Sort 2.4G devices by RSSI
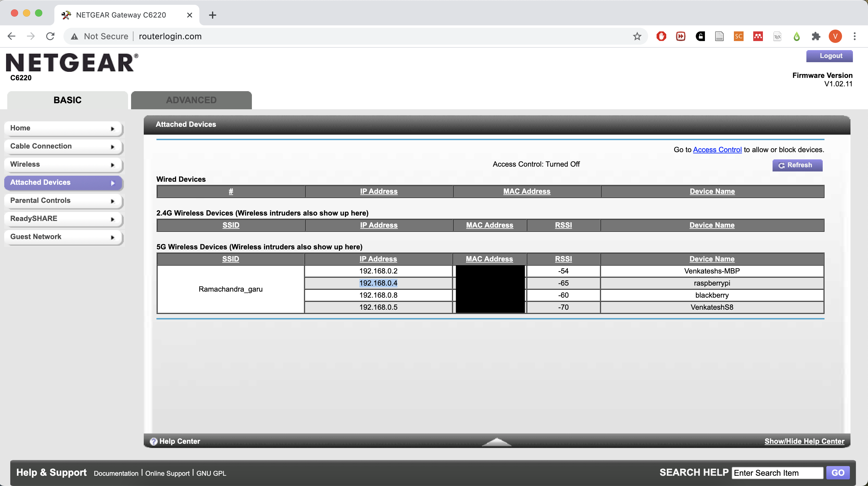The height and width of the screenshot is (486, 868). 563,225
